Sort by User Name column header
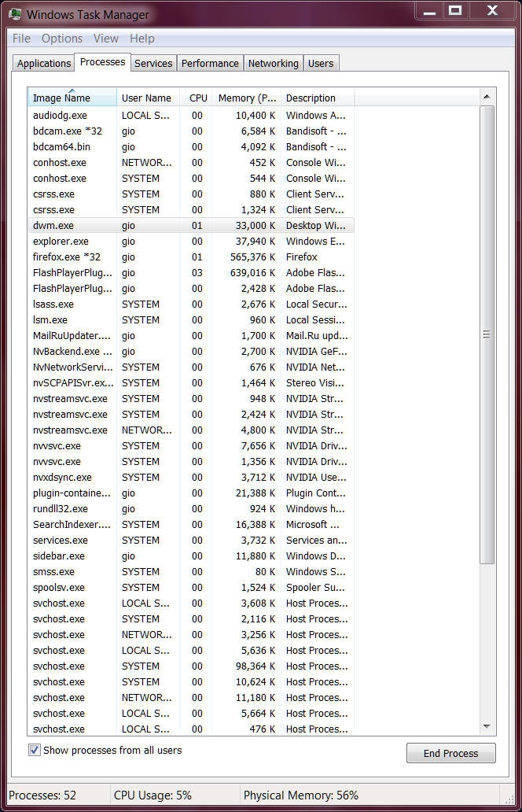Viewport: 522px width, 812px height. click(x=148, y=98)
